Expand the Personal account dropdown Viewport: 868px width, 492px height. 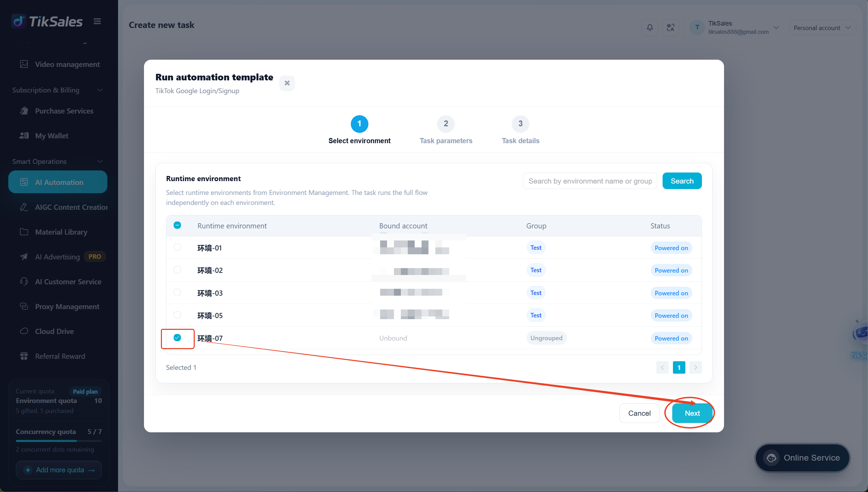(x=822, y=28)
